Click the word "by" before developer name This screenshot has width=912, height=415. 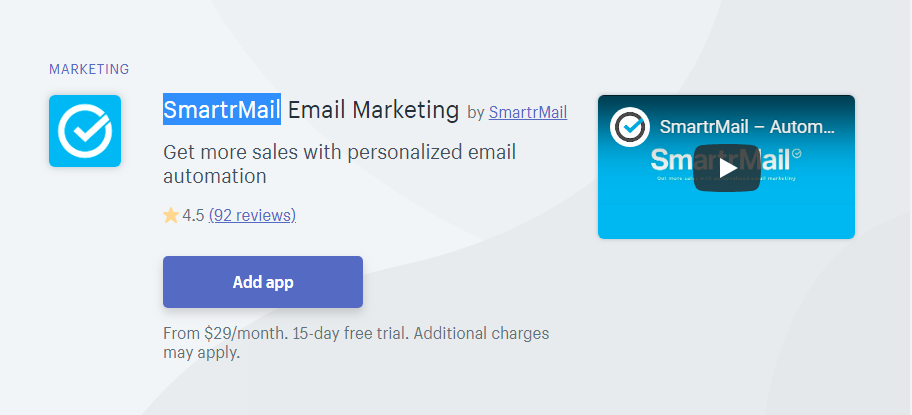[x=476, y=113]
